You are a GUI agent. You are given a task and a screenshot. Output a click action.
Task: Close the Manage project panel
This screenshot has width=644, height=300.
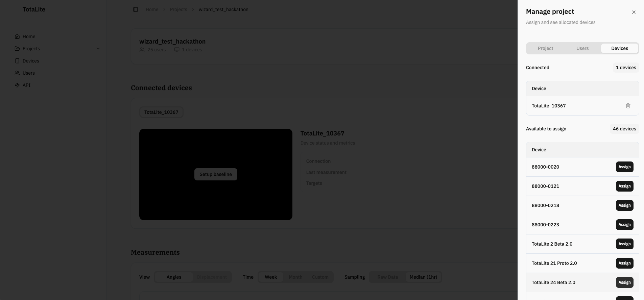coord(634,12)
